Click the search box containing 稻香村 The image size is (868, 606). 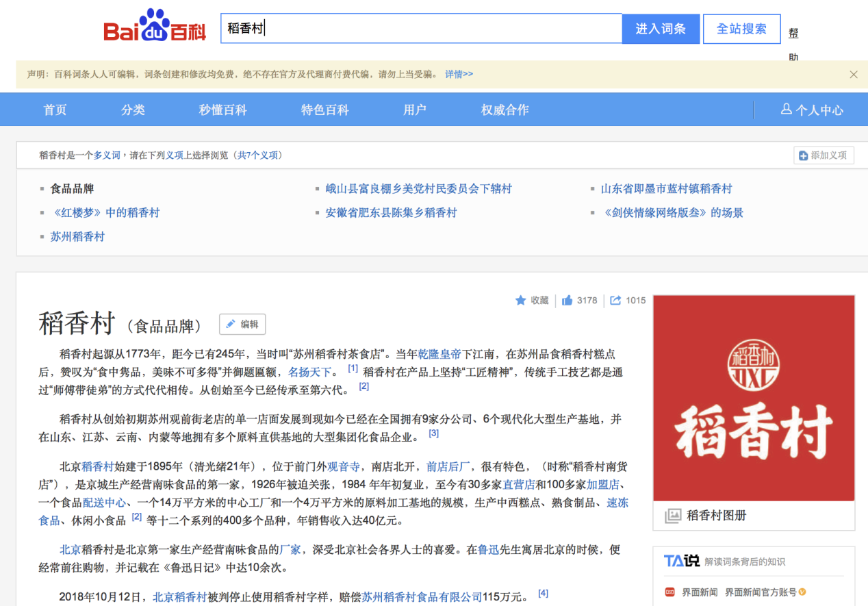coord(421,29)
